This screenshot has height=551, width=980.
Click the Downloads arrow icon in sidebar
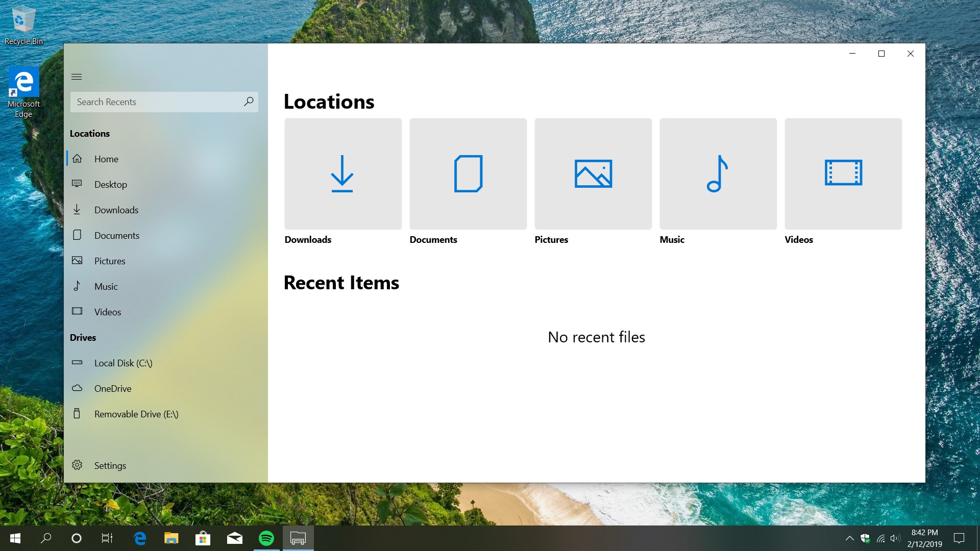pyautogui.click(x=77, y=210)
